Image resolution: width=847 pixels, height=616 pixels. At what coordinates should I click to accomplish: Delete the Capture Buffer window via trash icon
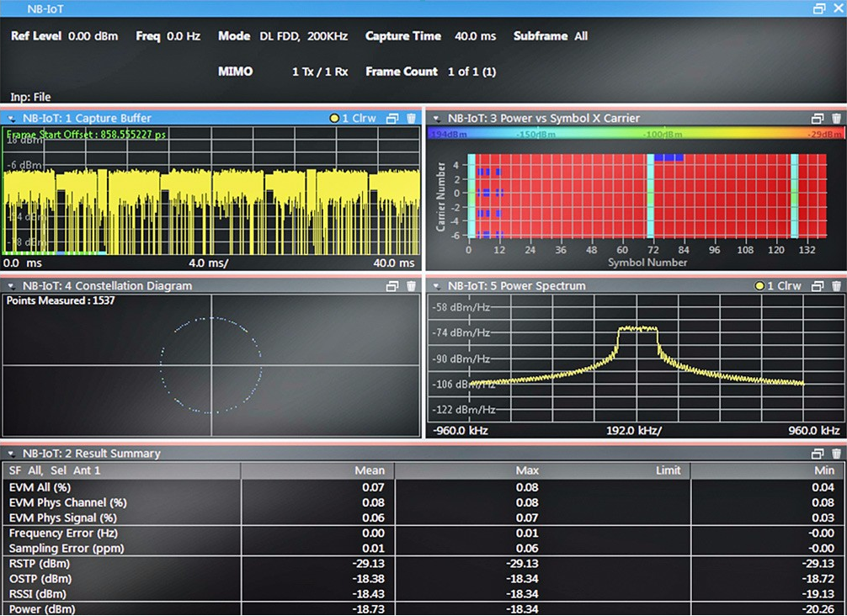(411, 118)
